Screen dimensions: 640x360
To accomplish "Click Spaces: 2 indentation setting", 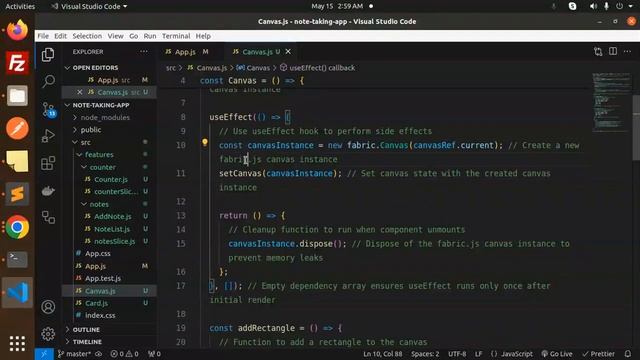I will 425,354.
